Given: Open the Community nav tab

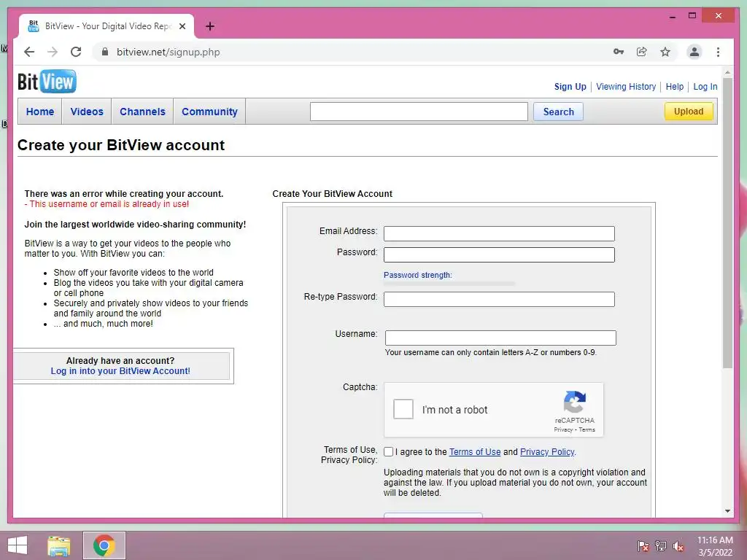Looking at the screenshot, I should pos(209,112).
